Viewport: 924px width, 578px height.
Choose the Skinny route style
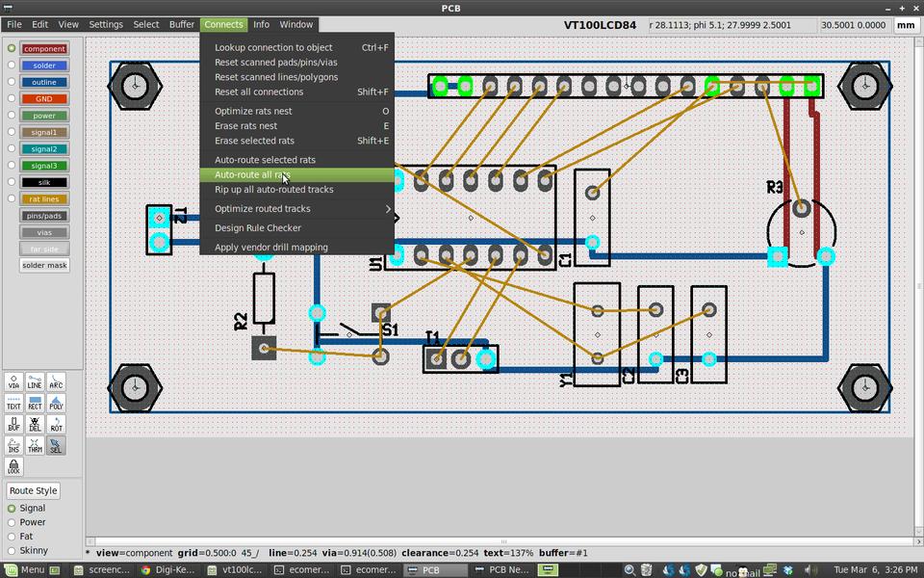[x=13, y=550]
